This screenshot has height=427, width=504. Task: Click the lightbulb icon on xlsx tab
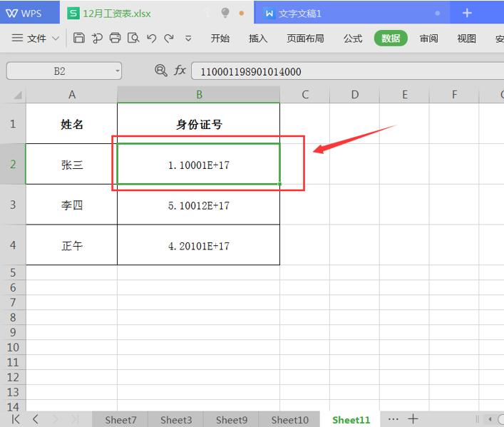pos(225,13)
